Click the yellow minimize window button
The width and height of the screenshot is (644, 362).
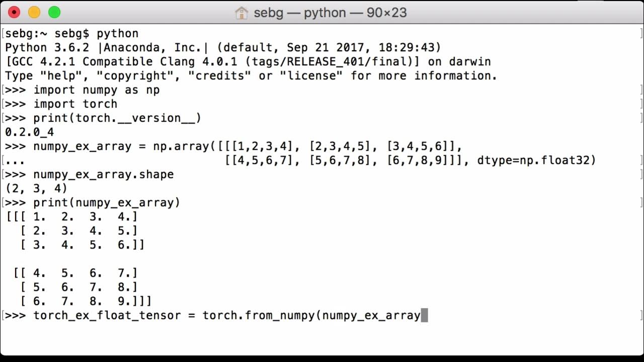pos(34,13)
